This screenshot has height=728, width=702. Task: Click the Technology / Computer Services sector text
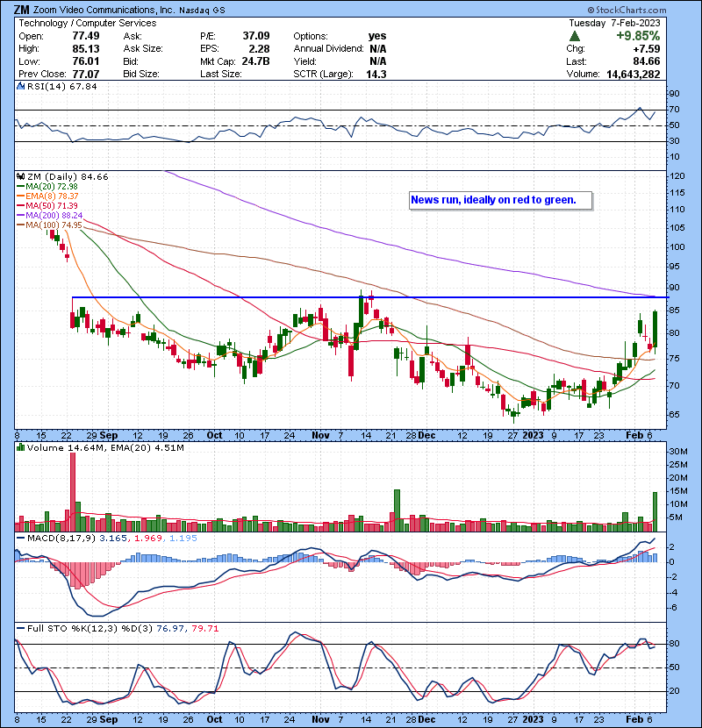(88, 23)
